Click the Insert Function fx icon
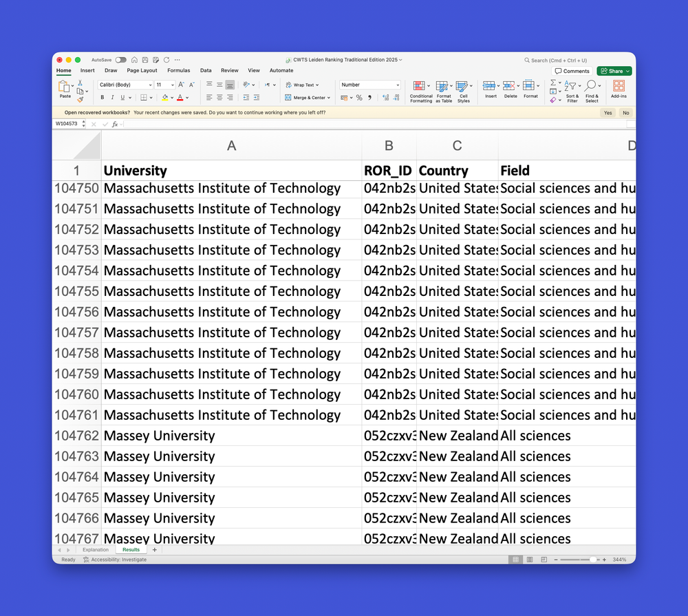Image resolution: width=688 pixels, height=616 pixels. point(115,125)
